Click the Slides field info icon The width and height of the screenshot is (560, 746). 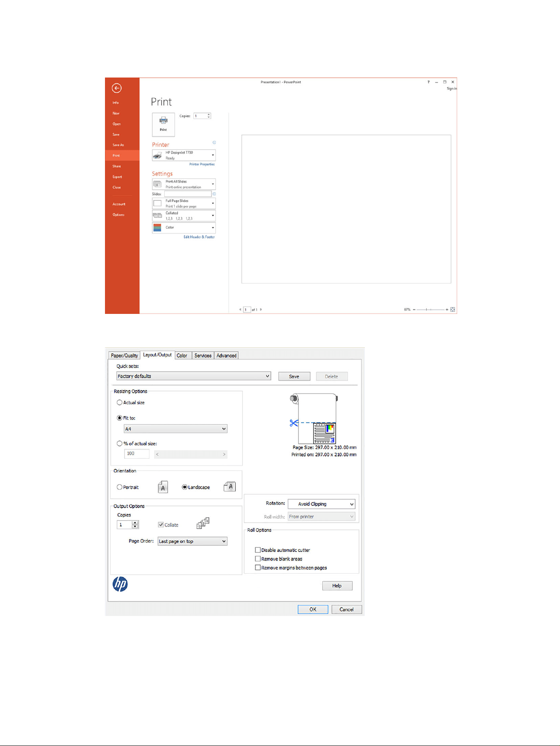point(214,194)
